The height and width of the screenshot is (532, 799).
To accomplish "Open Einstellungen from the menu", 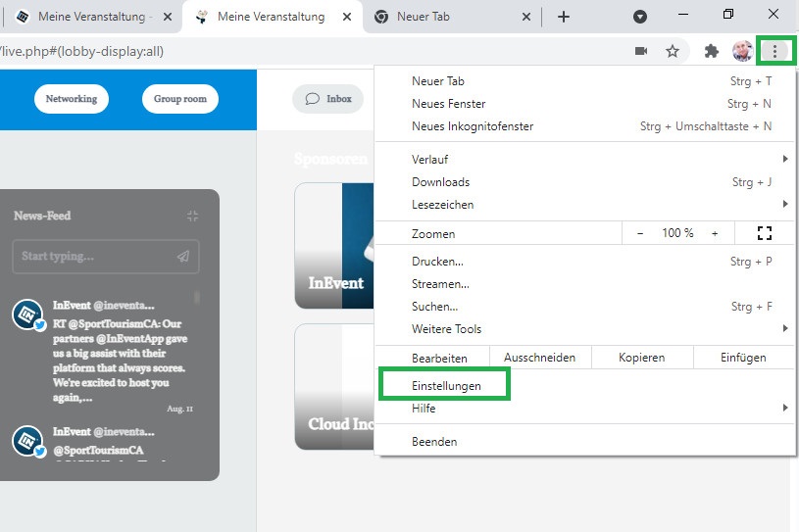I will click(x=446, y=386).
